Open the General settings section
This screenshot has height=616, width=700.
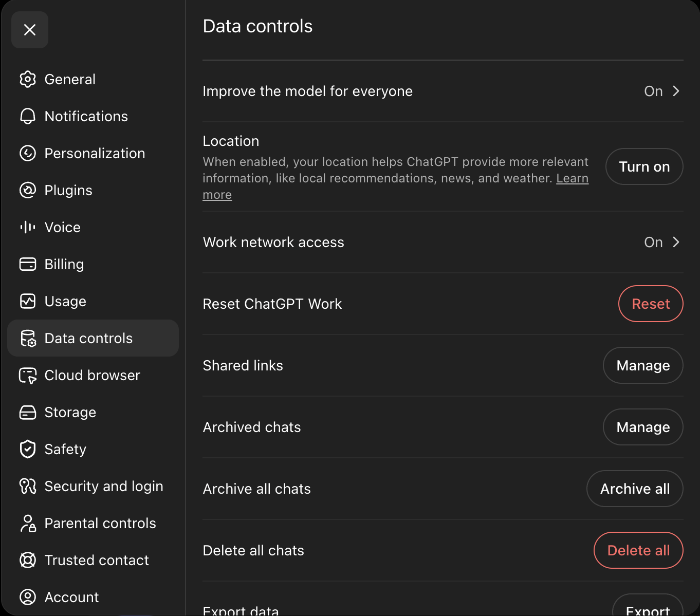click(93, 79)
